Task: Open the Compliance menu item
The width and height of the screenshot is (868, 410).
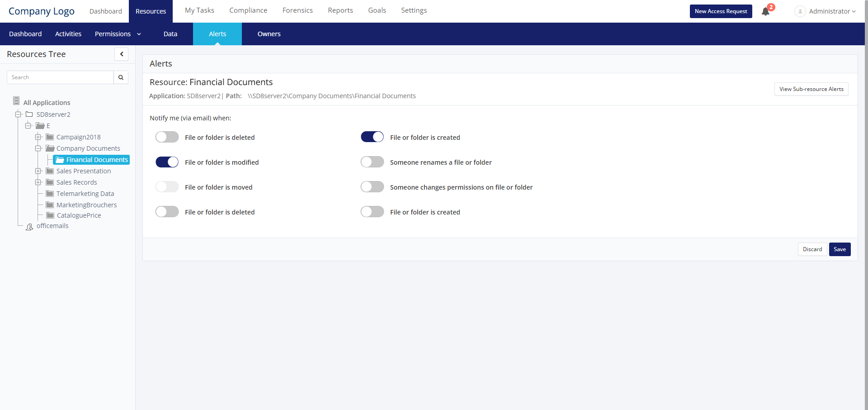Action: [x=248, y=10]
